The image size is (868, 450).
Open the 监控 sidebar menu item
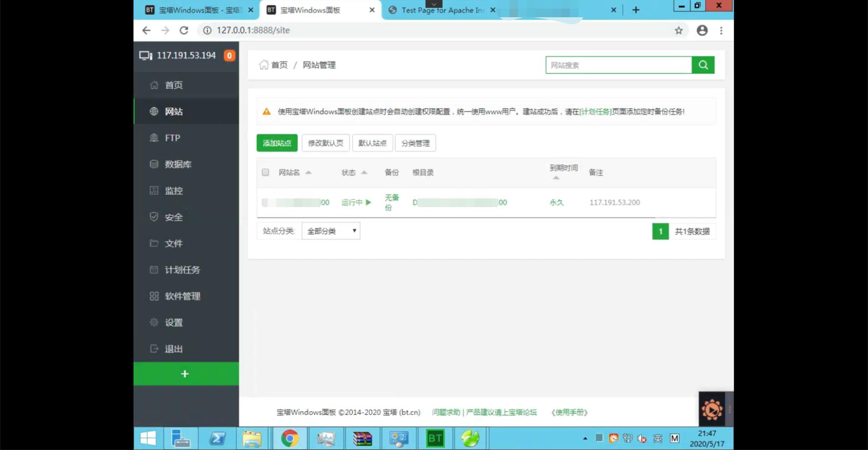click(x=186, y=191)
